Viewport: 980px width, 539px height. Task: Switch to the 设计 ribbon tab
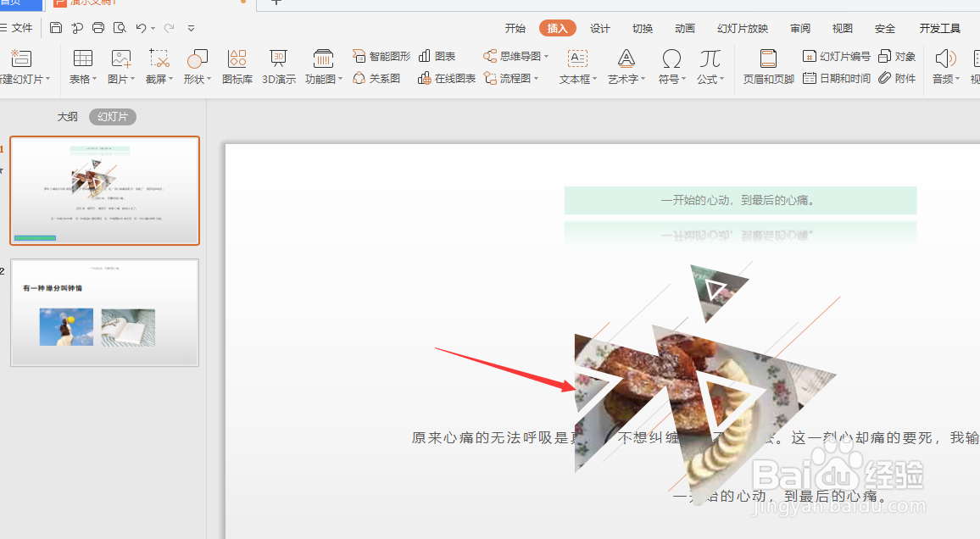pos(599,27)
